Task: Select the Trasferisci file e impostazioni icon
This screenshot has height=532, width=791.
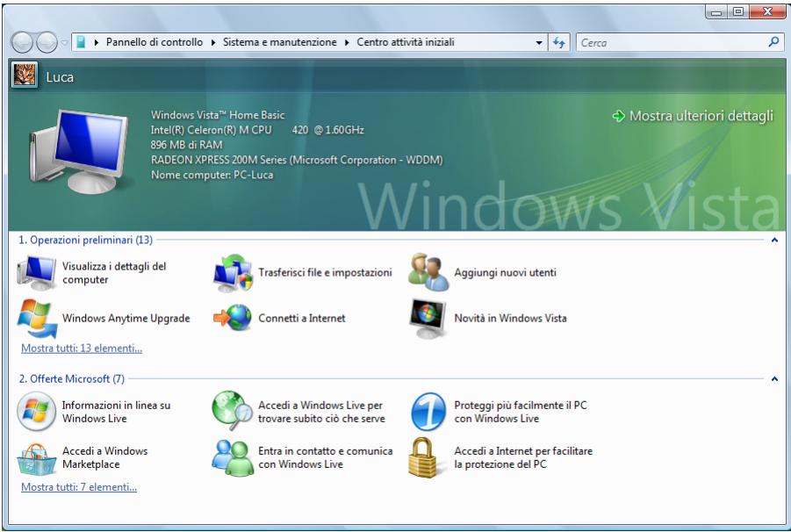Action: pyautogui.click(x=233, y=273)
